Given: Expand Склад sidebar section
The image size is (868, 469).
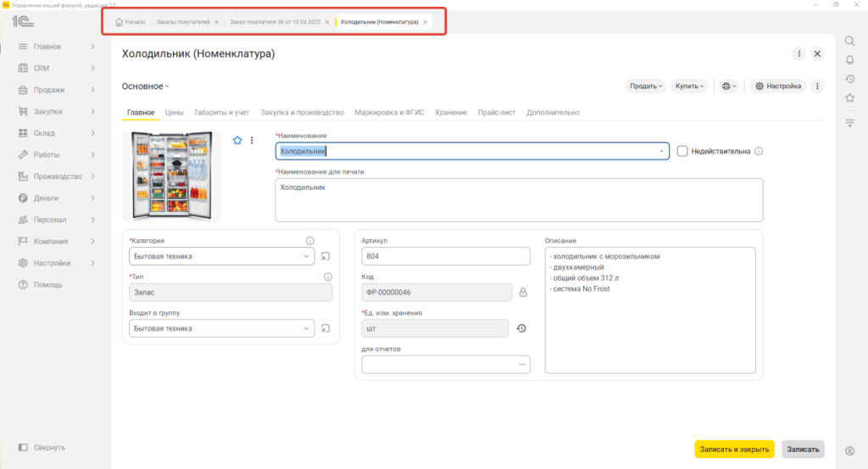Looking at the screenshot, I should (57, 133).
